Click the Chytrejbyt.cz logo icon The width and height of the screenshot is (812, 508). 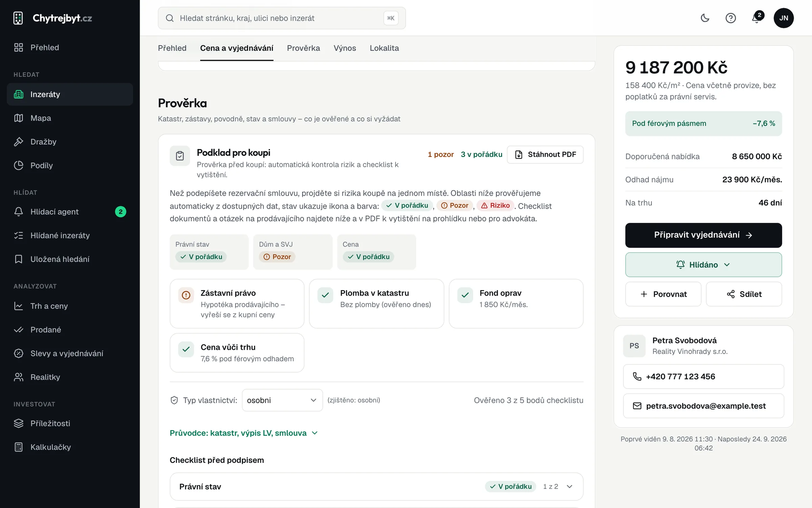18,18
